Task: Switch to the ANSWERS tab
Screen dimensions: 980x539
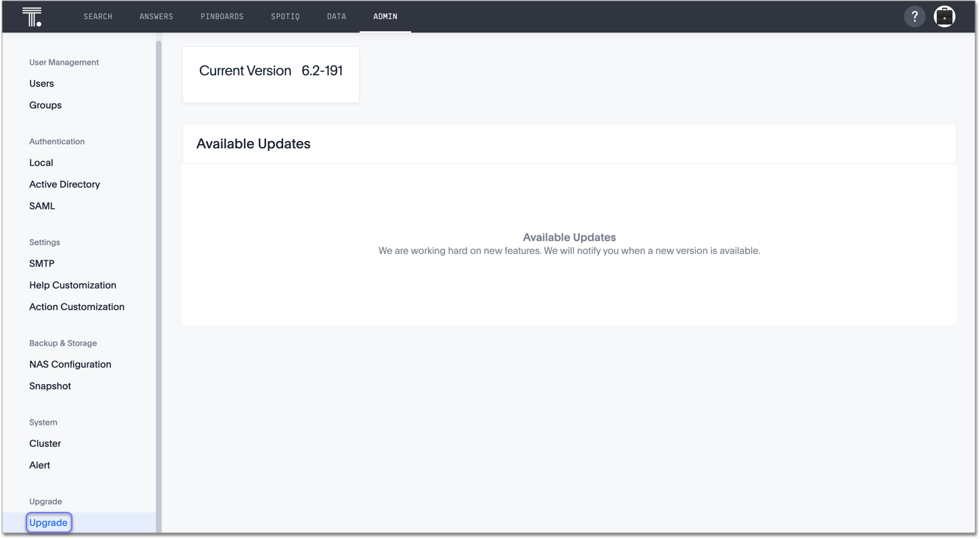Action: point(156,16)
